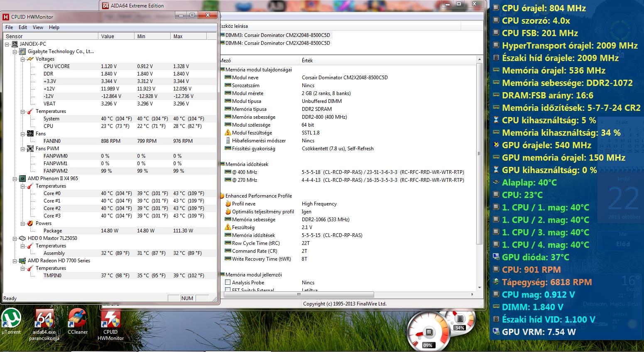Click the Mező column header in AIDA64
The width and height of the screenshot is (644, 352).
(x=260, y=61)
